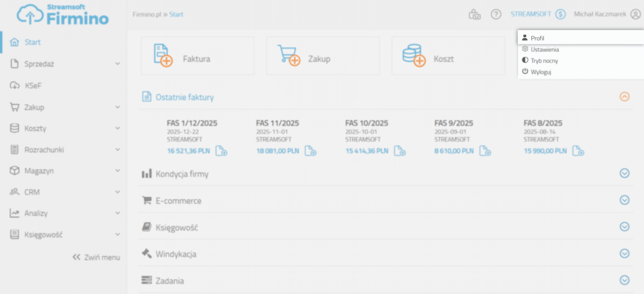
Task: Click the Magazyn box icon
Action: click(14, 170)
